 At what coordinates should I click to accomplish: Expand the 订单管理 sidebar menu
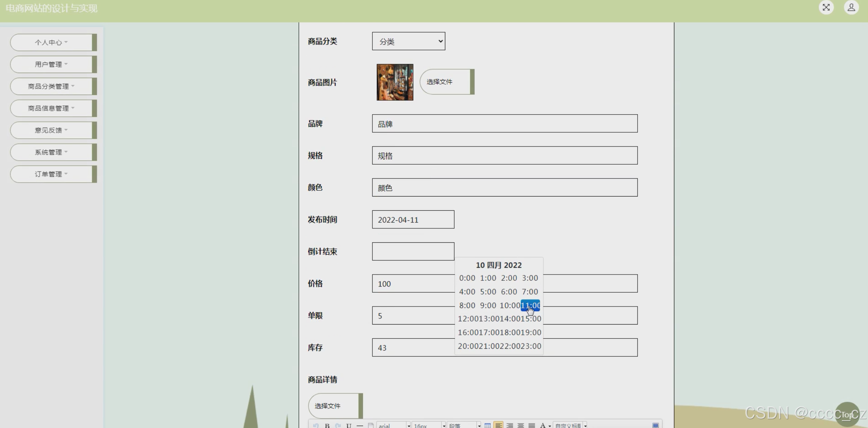point(51,174)
